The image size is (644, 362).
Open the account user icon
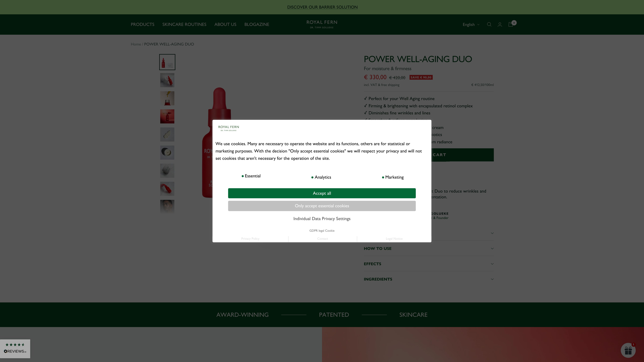pos(500,25)
